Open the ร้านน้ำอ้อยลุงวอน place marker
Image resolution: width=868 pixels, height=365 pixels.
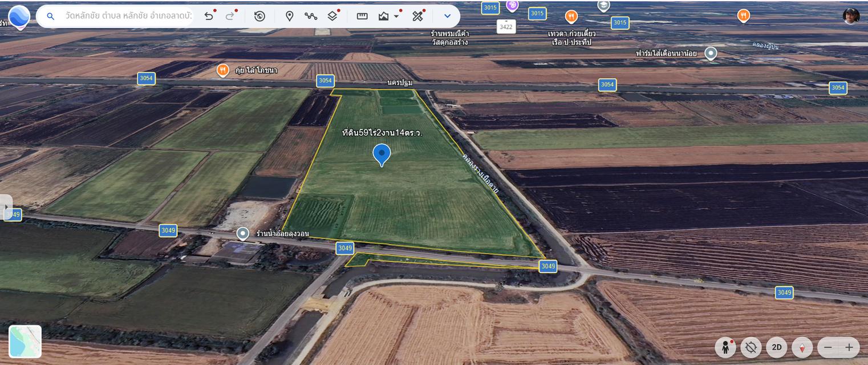coord(243,233)
